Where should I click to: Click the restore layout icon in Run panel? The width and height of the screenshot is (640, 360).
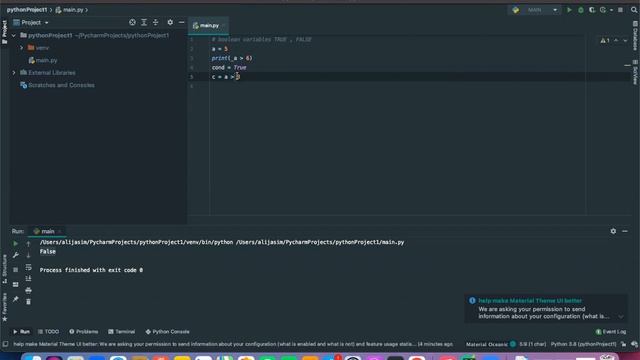[x=16, y=284]
